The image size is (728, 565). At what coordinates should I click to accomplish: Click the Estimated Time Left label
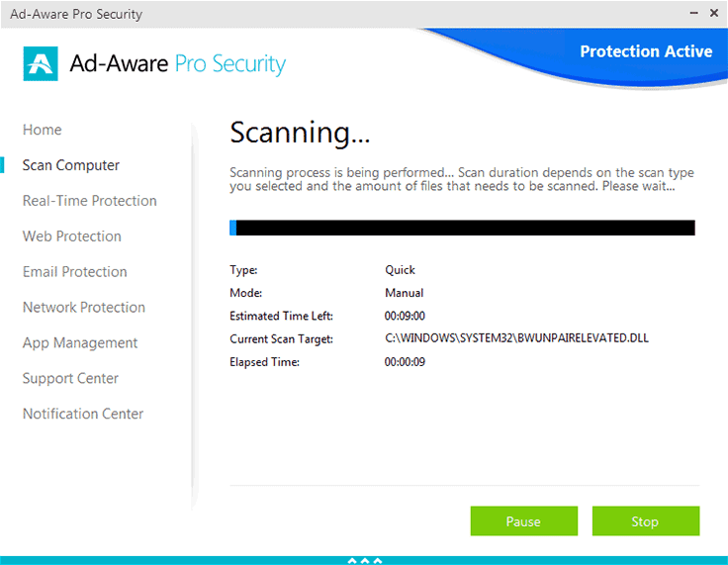point(281,316)
